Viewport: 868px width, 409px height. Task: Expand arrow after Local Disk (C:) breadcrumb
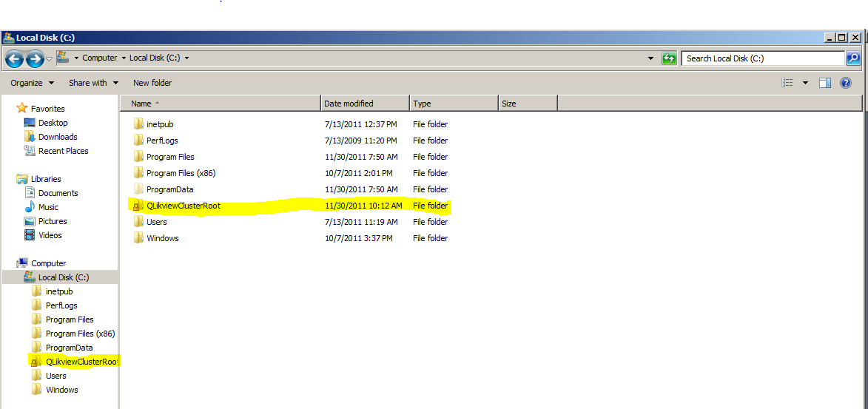[x=186, y=58]
